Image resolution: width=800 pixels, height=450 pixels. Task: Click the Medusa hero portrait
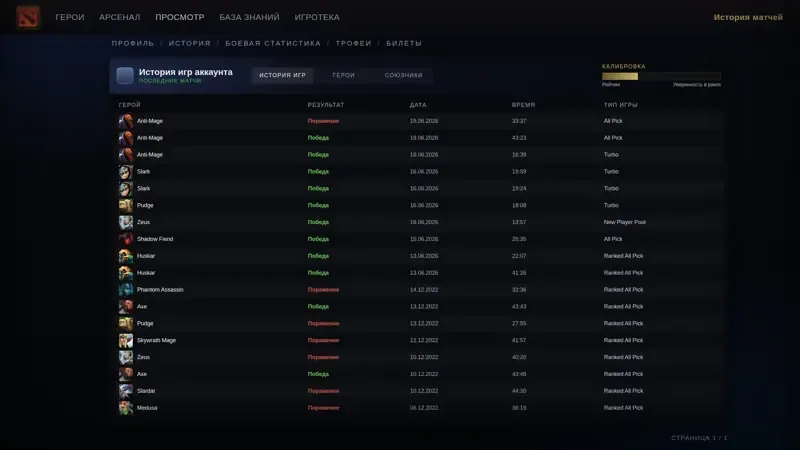tap(126, 408)
